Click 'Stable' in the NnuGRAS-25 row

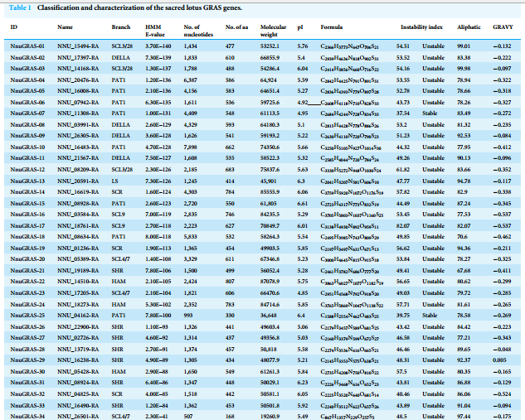[430, 316]
